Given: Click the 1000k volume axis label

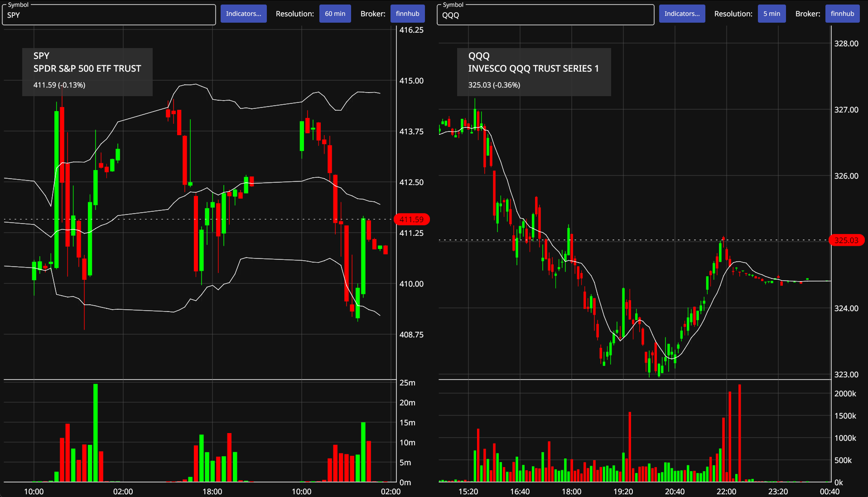Looking at the screenshot, I should (845, 438).
